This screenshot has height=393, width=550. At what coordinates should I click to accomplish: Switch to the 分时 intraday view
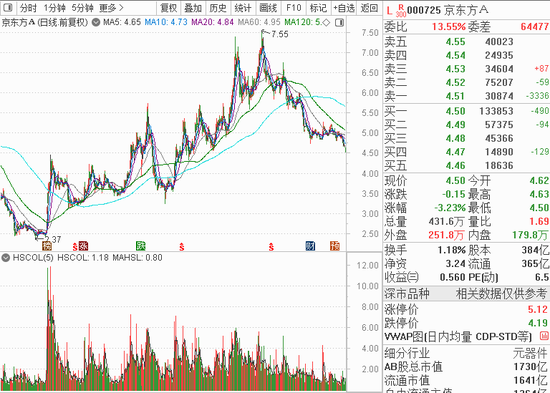(x=28, y=7)
